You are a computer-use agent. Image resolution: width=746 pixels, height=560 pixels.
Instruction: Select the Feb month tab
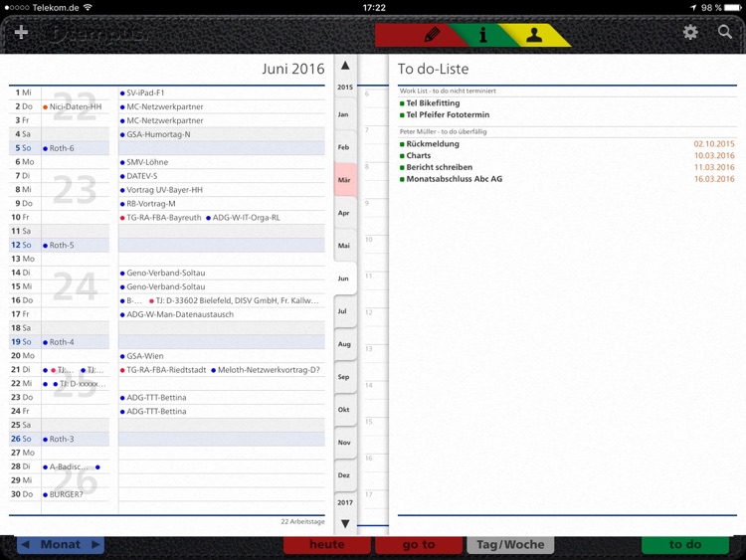click(343, 147)
